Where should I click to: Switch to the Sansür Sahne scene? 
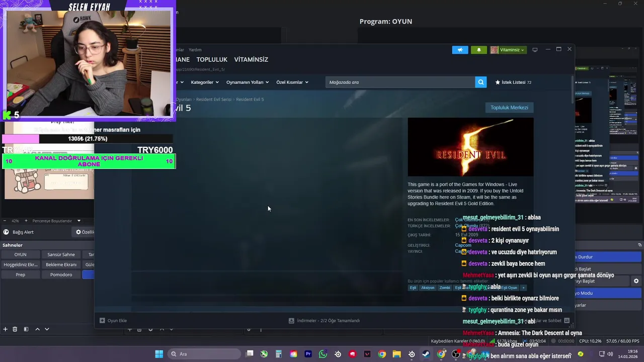pyautogui.click(x=61, y=254)
